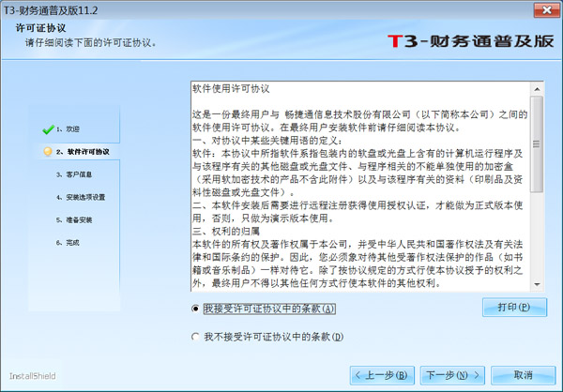The width and height of the screenshot is (563, 392).
Task: Click the InstallShield brand label
Action: click(32, 374)
